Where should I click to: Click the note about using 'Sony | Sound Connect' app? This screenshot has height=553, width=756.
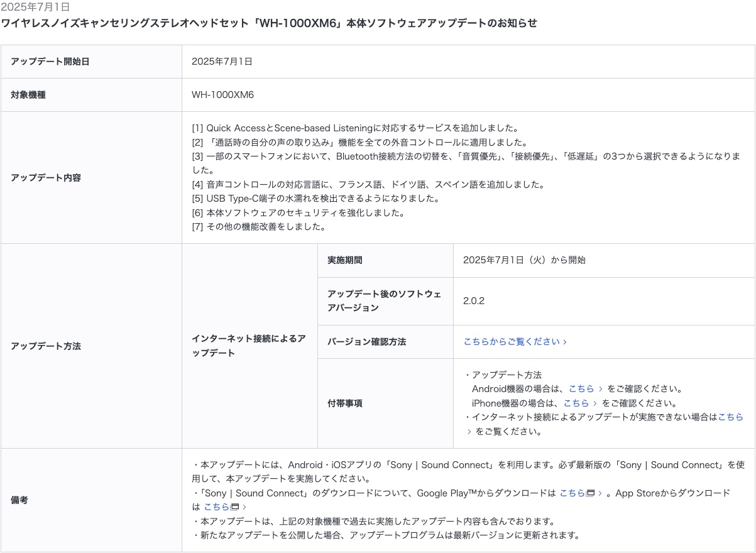tap(468, 472)
